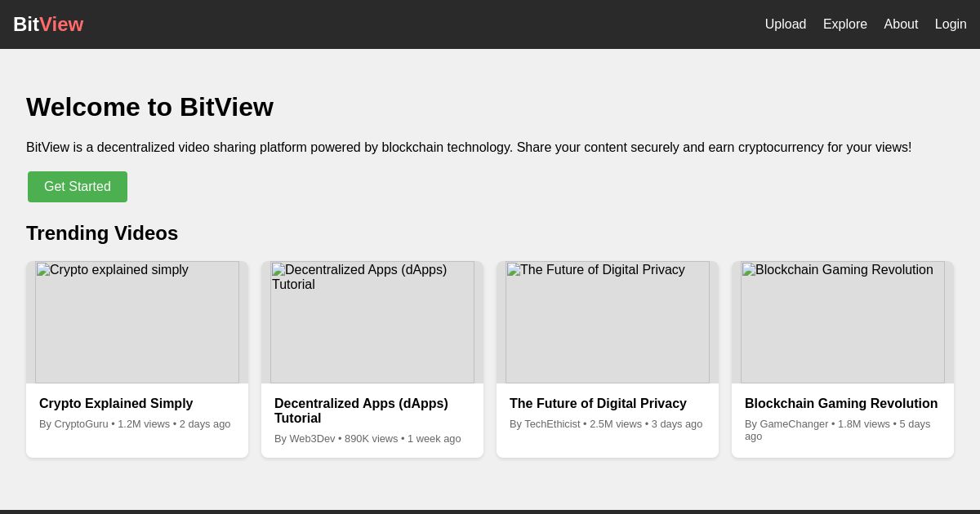This screenshot has height=514, width=980.
Task: Visit Web3Dev's channel
Action: pos(312,438)
